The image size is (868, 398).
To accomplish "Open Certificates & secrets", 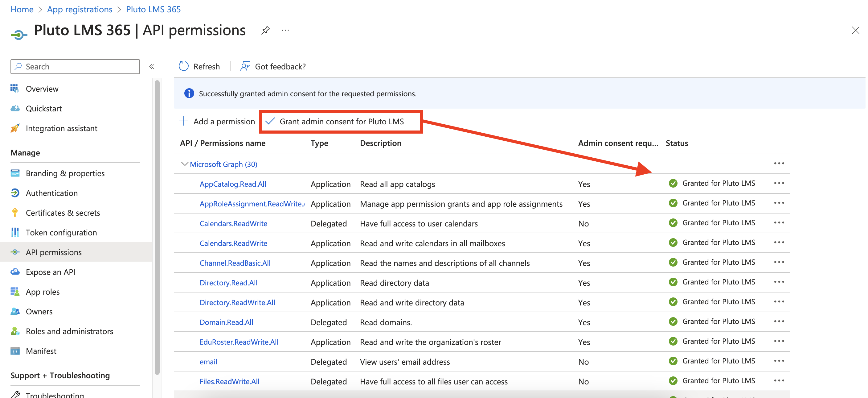I will pyautogui.click(x=63, y=213).
